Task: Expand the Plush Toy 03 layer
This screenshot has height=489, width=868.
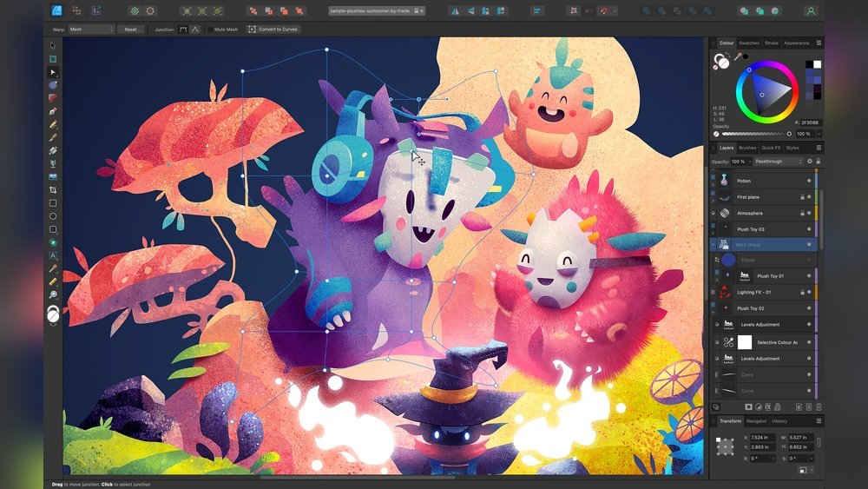Action: point(713,233)
